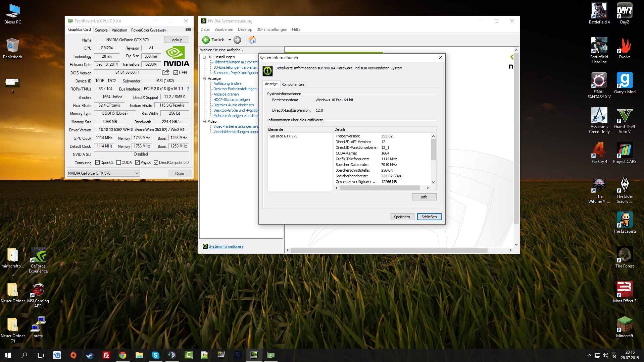This screenshot has height=362, width=644.
Task: Select Far Cry 4 desktop icon
Action: pos(599,153)
